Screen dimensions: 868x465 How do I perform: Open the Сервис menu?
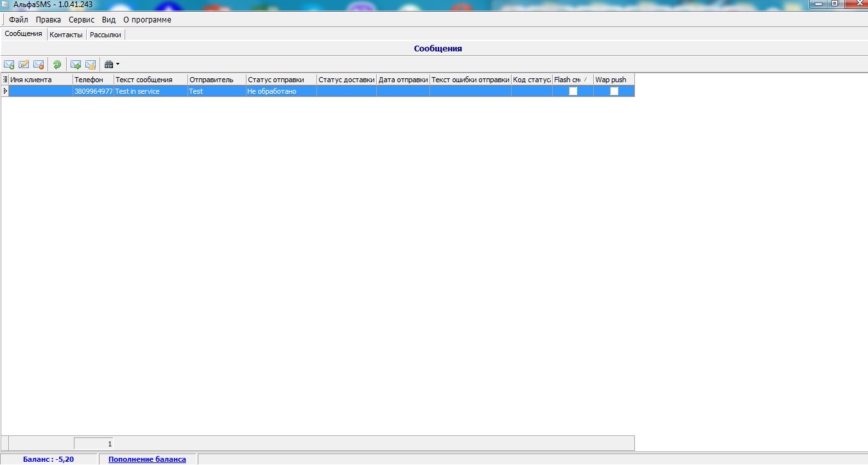(x=82, y=20)
